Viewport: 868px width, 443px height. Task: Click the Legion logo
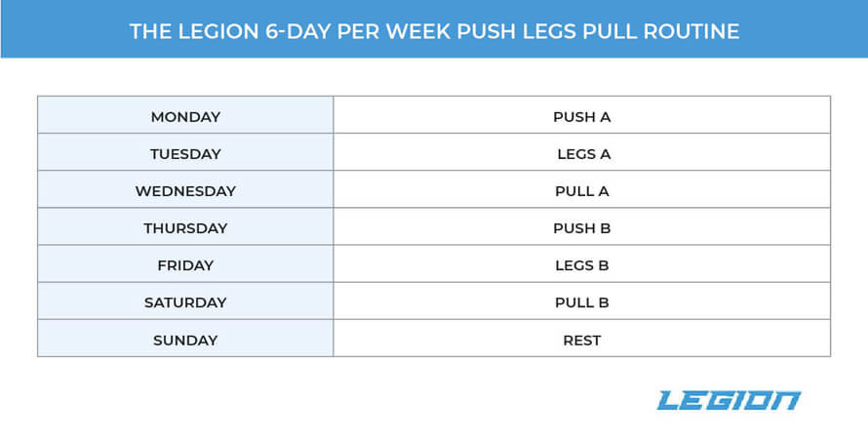click(x=729, y=400)
